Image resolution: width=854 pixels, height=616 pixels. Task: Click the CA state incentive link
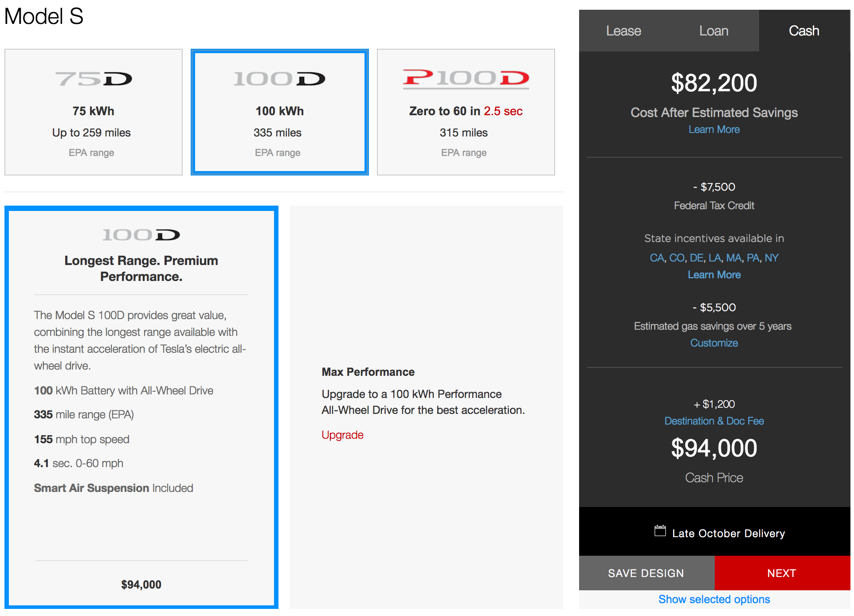[x=656, y=258]
